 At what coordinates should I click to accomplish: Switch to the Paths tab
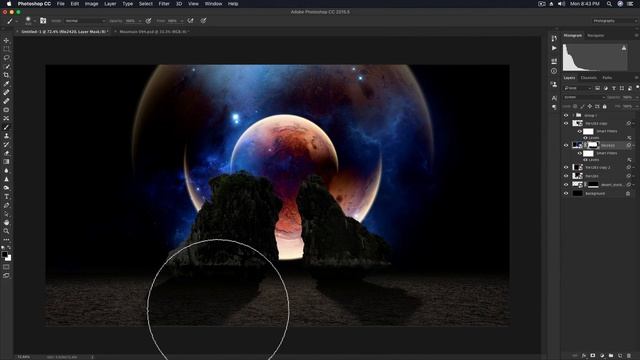(x=607, y=78)
